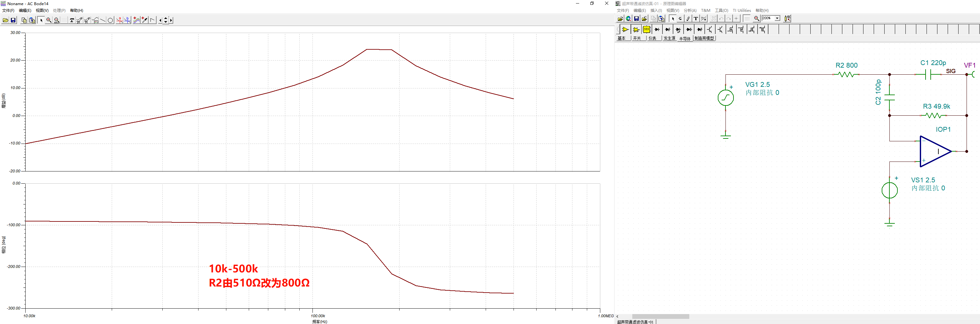Select the VG1 voltage generator

pos(725,98)
